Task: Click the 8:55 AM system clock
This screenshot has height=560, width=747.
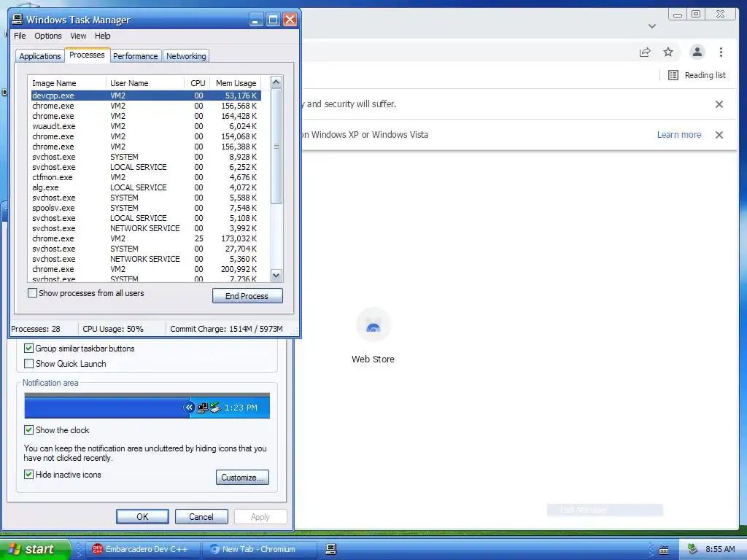Action: tap(720, 549)
